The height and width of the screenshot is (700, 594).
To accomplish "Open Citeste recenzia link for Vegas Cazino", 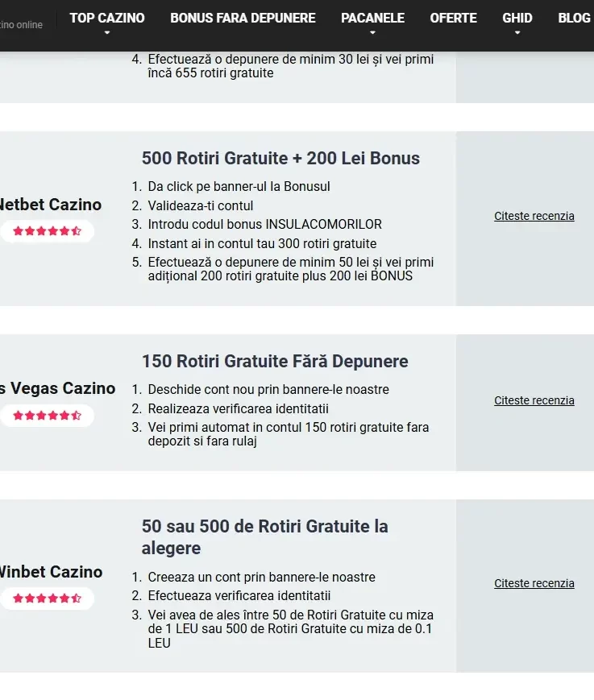I will pos(534,400).
